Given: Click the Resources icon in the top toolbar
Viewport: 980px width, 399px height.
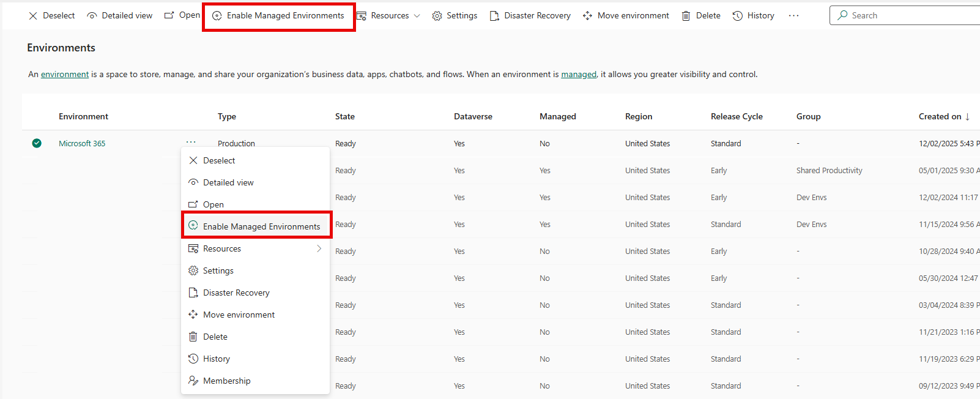Looking at the screenshot, I should pos(362,16).
